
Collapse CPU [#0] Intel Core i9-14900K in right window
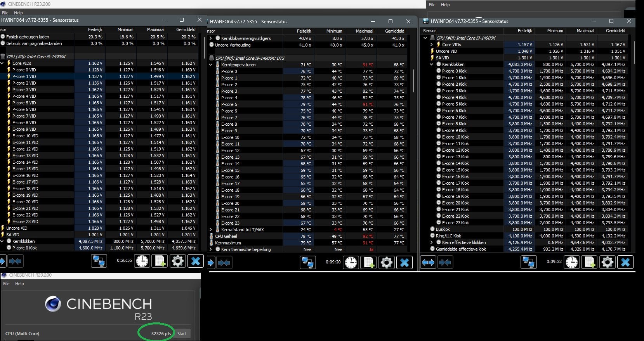click(x=425, y=38)
